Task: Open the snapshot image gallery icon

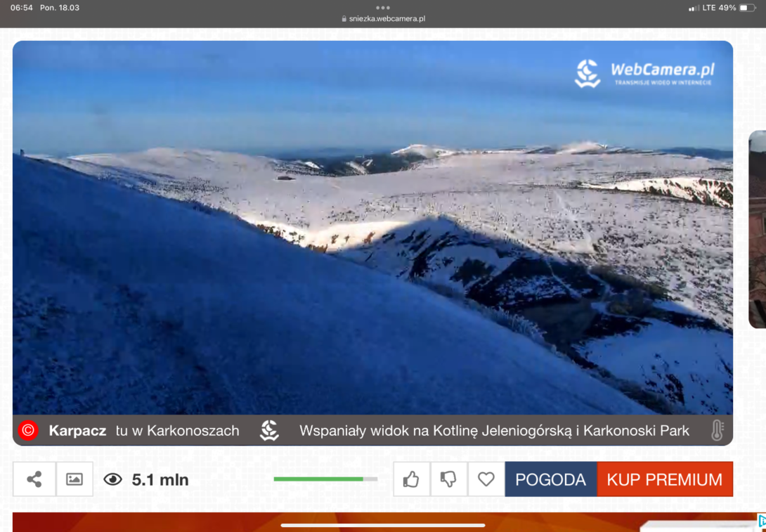Action: [74, 479]
